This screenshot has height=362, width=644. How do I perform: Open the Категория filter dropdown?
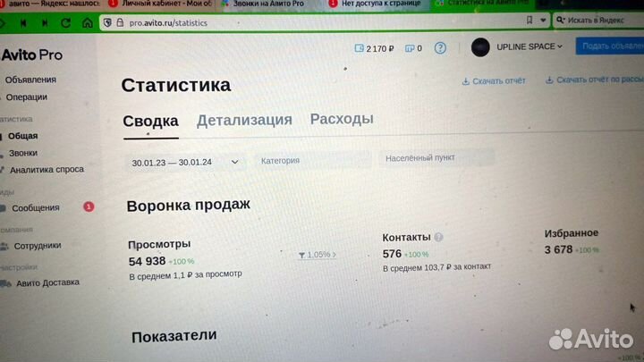pyautogui.click(x=313, y=161)
